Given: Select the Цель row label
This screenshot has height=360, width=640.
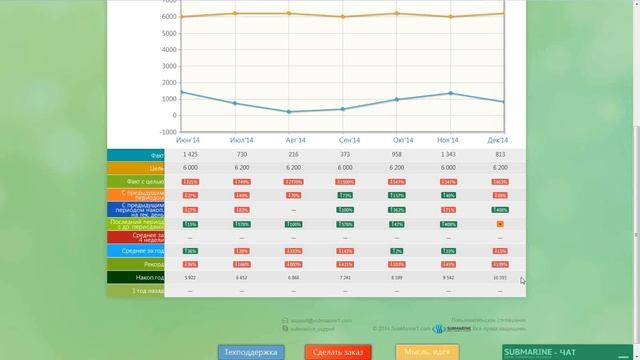Looking at the screenshot, I should click(136, 168).
